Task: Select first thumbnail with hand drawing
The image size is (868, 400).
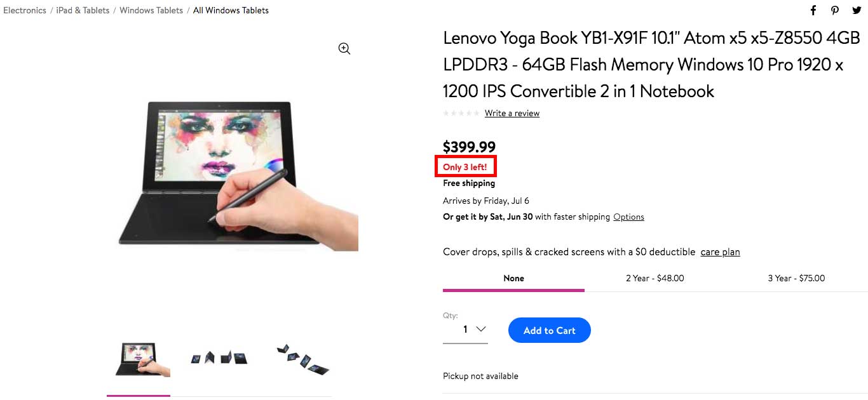Action: 139,360
